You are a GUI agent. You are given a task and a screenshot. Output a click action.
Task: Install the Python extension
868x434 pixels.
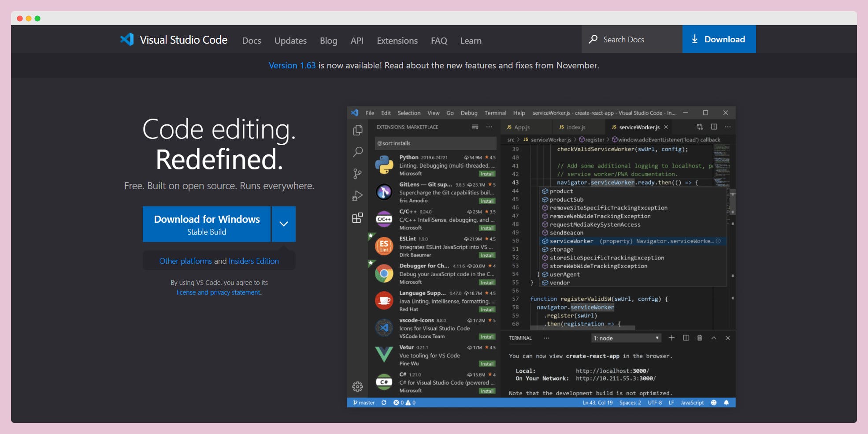click(x=487, y=174)
